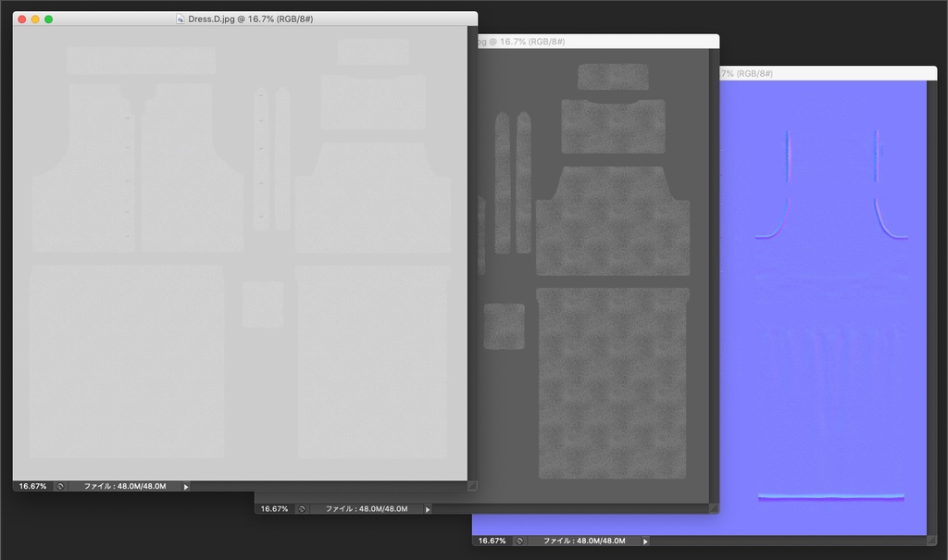Click resize grip of Dress.D.jpg window
The width and height of the screenshot is (948, 560).
pyautogui.click(x=472, y=486)
